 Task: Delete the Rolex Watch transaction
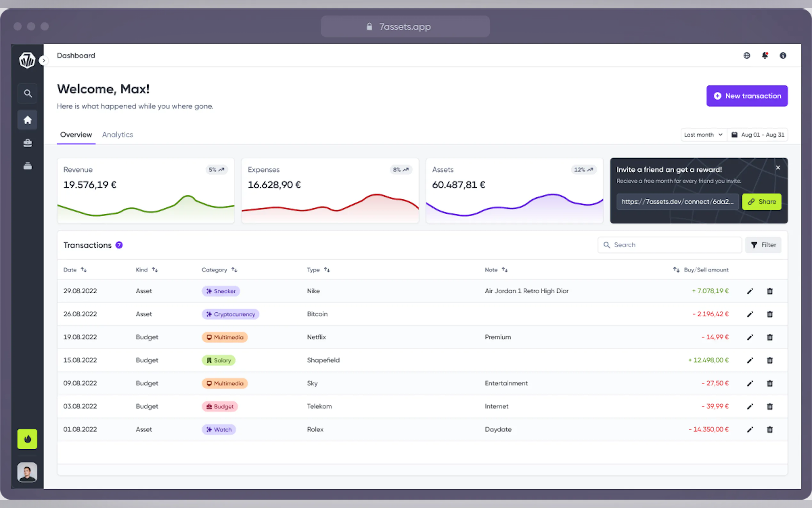click(x=770, y=429)
